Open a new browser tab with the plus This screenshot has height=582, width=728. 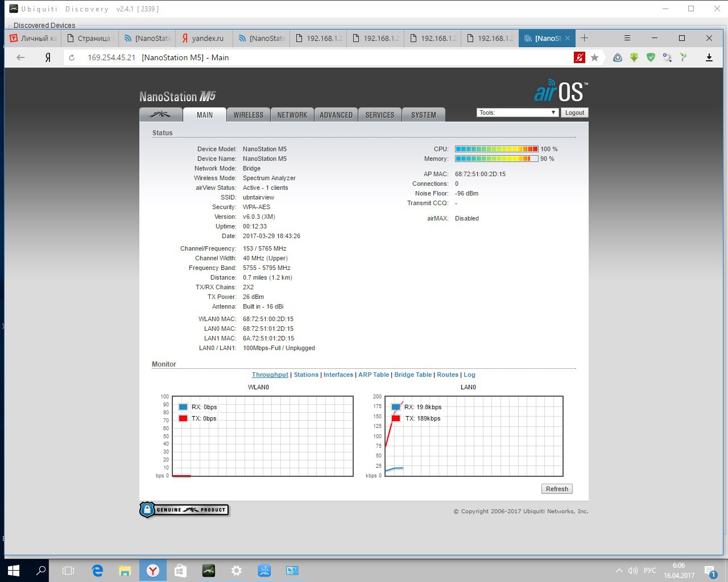pos(584,38)
